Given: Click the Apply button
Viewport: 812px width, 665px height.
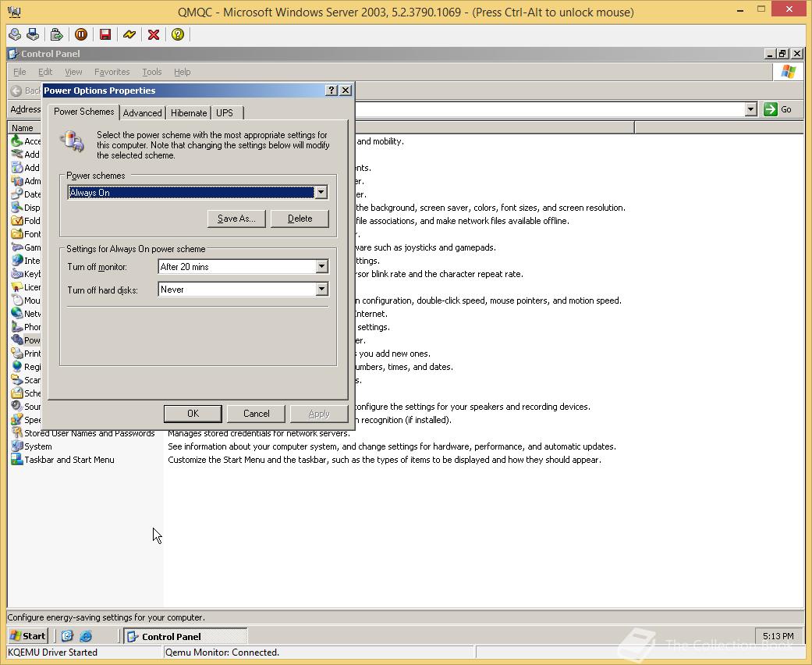Looking at the screenshot, I should coord(319,414).
